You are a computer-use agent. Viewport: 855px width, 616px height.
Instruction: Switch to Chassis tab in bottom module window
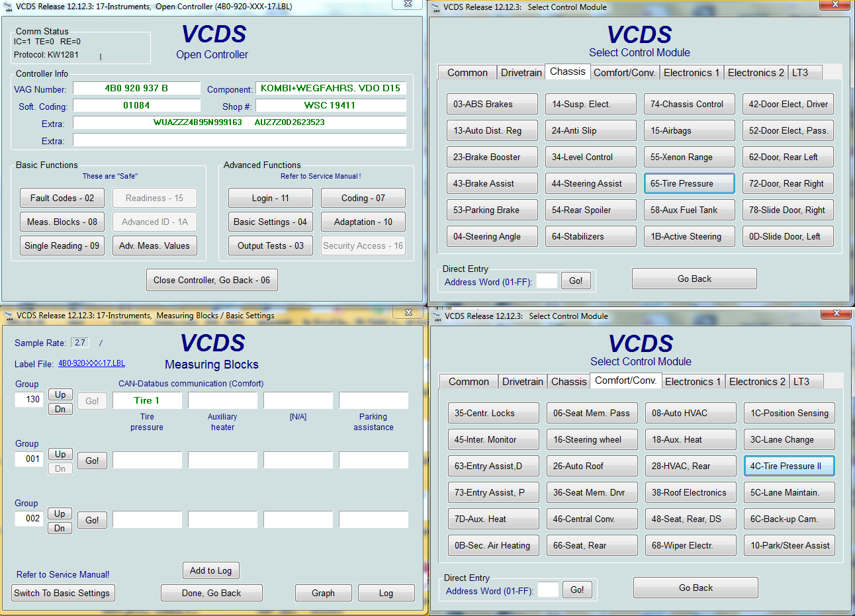pos(569,382)
